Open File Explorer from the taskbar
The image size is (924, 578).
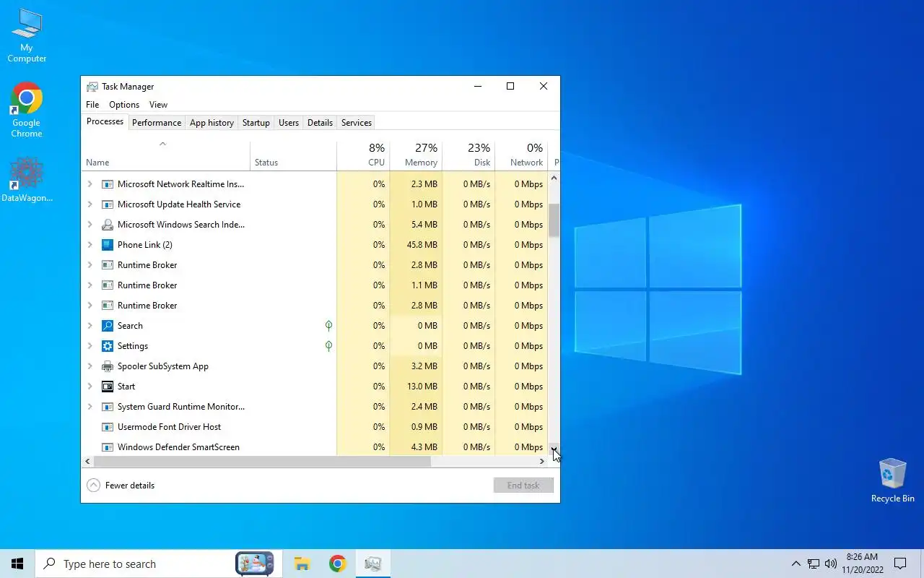(x=302, y=564)
